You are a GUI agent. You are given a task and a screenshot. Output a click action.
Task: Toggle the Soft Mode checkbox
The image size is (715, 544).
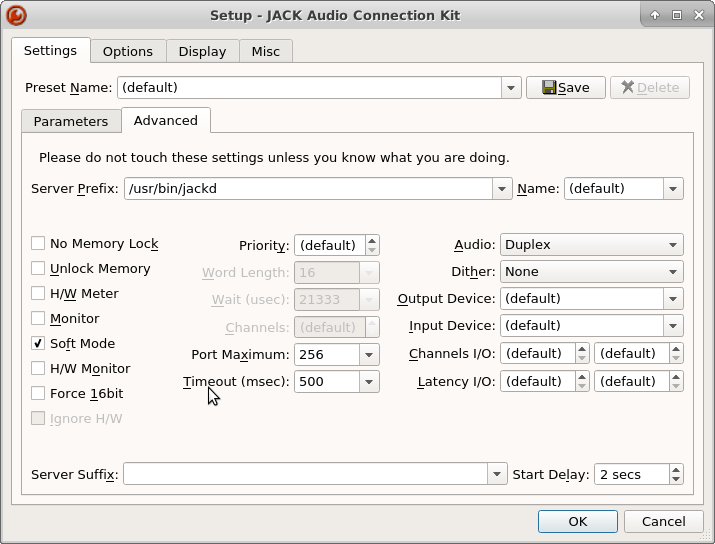tap(38, 344)
